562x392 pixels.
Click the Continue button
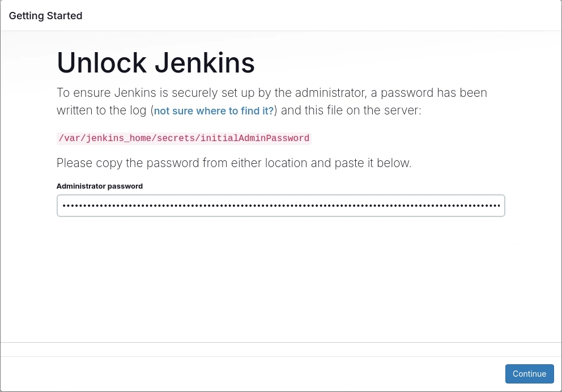pos(529,374)
